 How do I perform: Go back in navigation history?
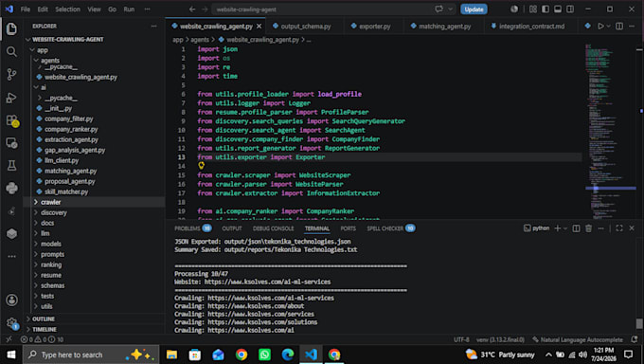(x=192, y=9)
